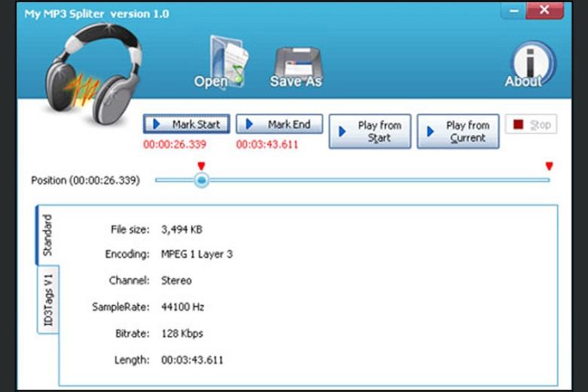Stop playback with the Stop button
This screenshot has height=392, width=588.
coord(531,124)
